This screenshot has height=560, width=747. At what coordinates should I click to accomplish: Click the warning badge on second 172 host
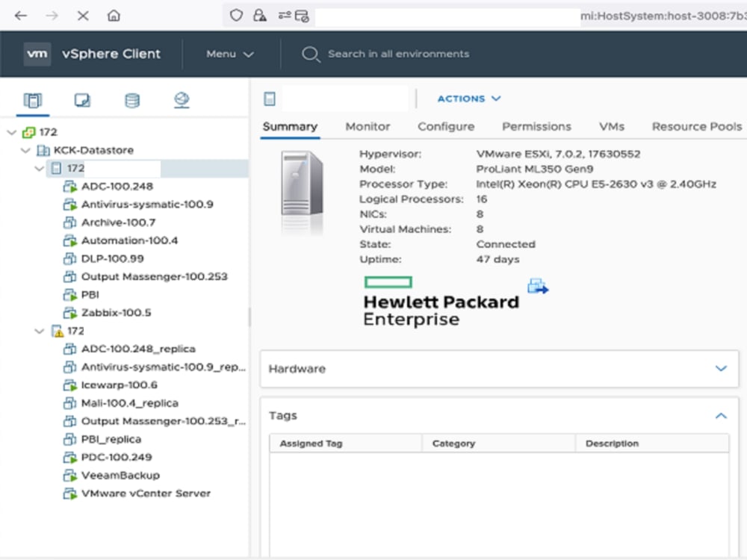(x=60, y=330)
